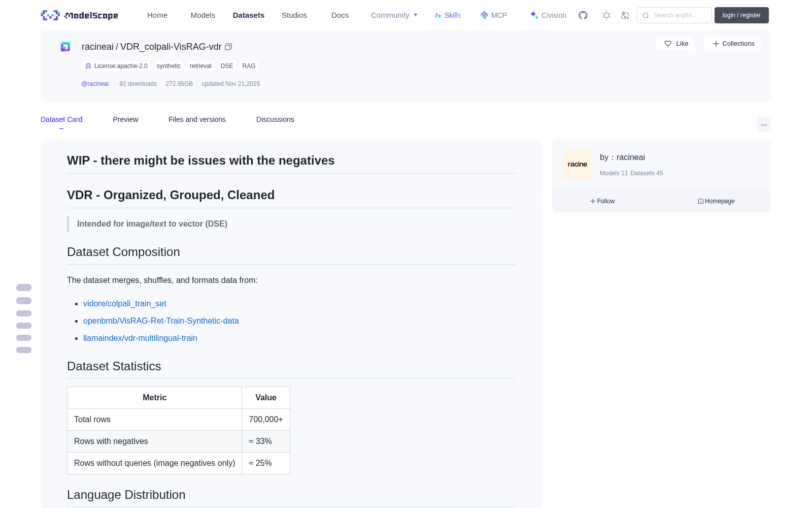This screenshot has width=812, height=508.
Task: Click the '≈ 25%' value cell
Action: click(266, 463)
